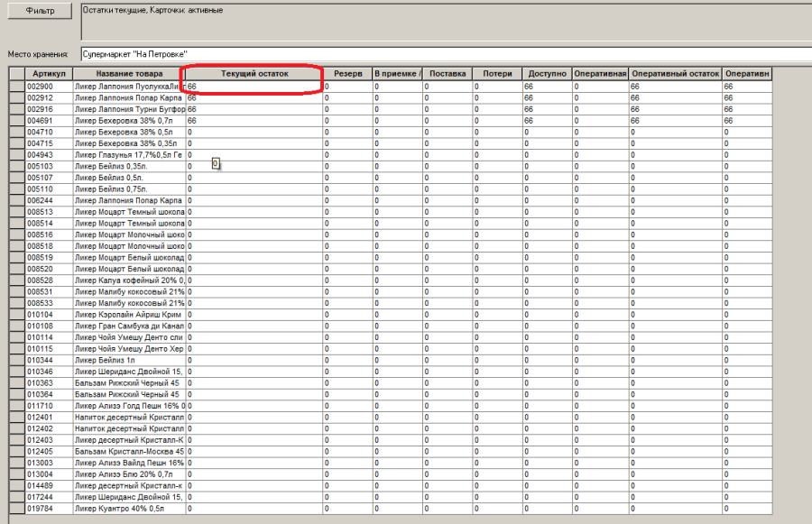812x524 pixels.
Task: Click Ликер Бейлиз 0,35л name
Action: click(129, 166)
